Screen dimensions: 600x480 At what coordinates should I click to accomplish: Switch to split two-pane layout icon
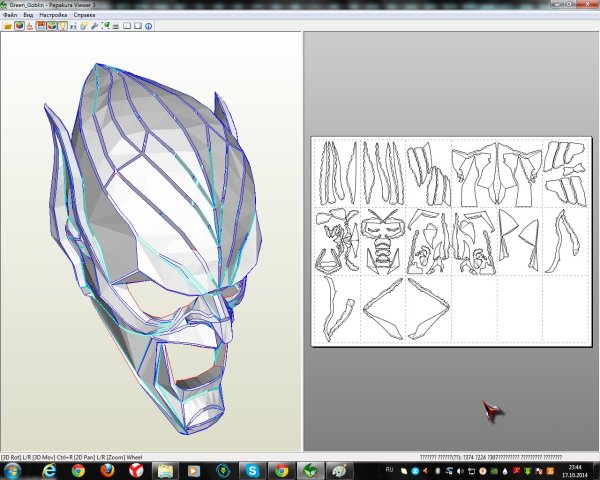127,26
